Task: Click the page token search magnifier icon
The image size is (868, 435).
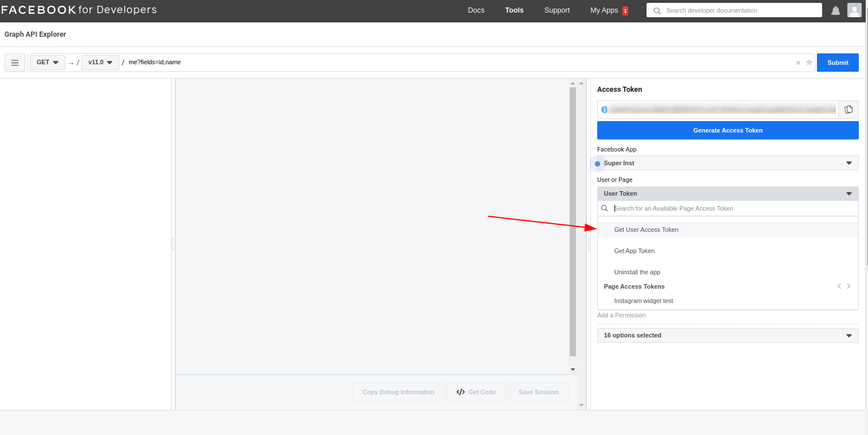Action: coord(604,208)
